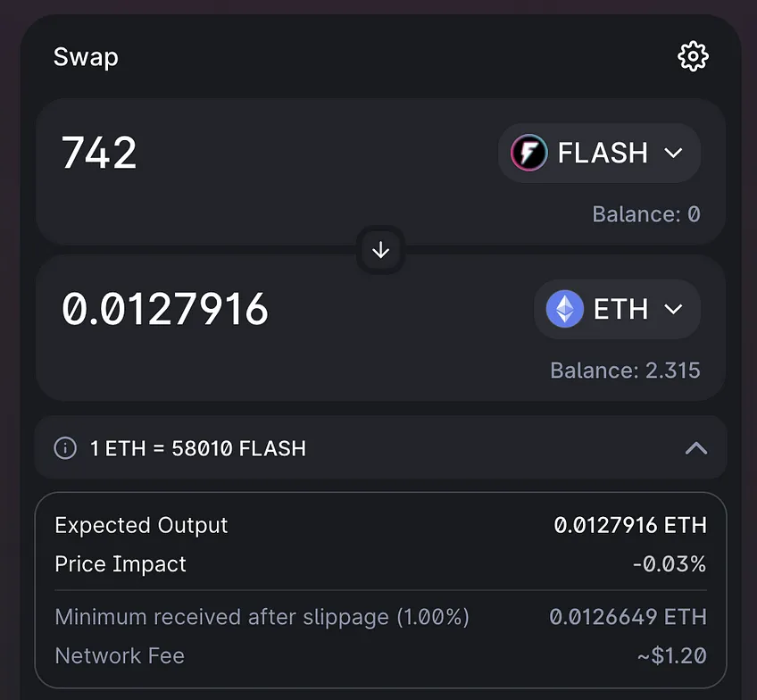Click the Ethereum diamond logo

(x=565, y=309)
